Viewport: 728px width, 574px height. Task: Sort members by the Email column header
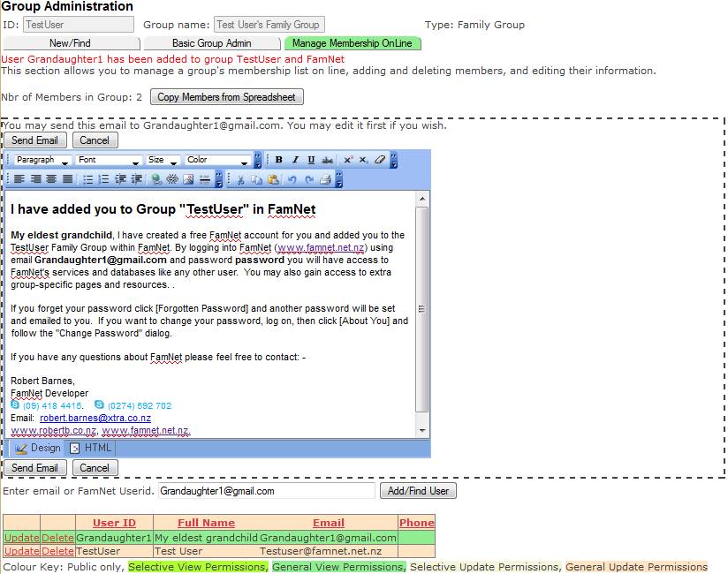(329, 523)
